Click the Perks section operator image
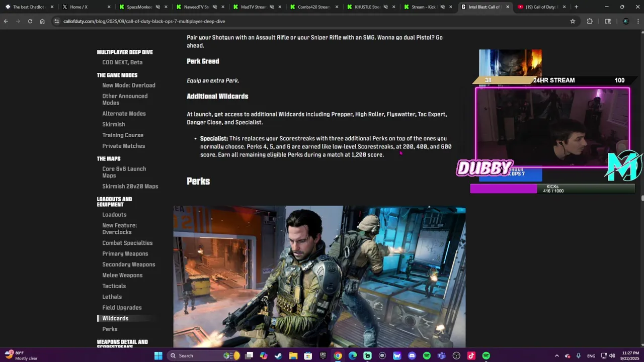This screenshot has height=362, width=644. click(319, 277)
